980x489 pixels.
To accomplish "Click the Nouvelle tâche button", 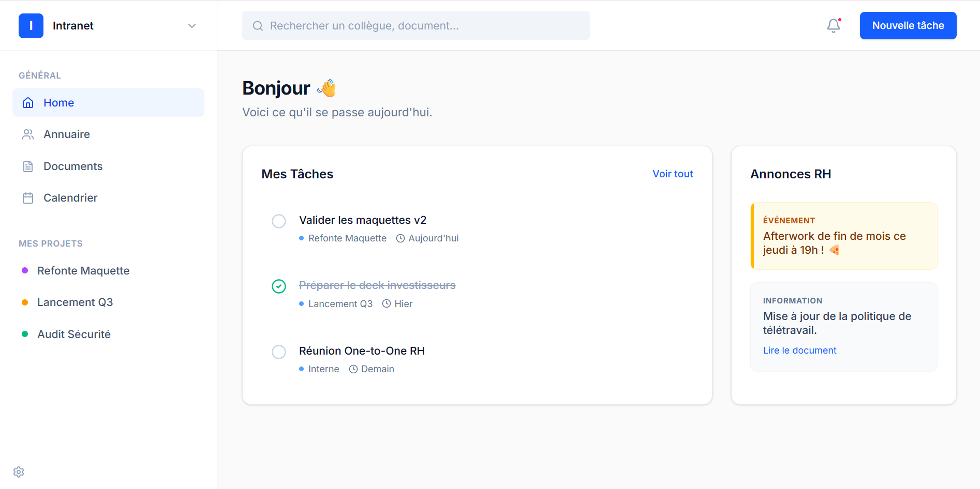I will [x=908, y=26].
